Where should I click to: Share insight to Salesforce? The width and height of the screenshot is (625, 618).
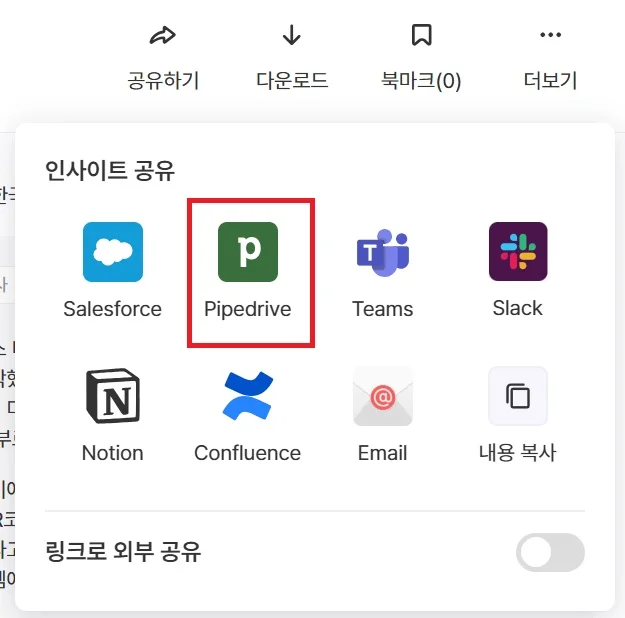click(x=113, y=252)
